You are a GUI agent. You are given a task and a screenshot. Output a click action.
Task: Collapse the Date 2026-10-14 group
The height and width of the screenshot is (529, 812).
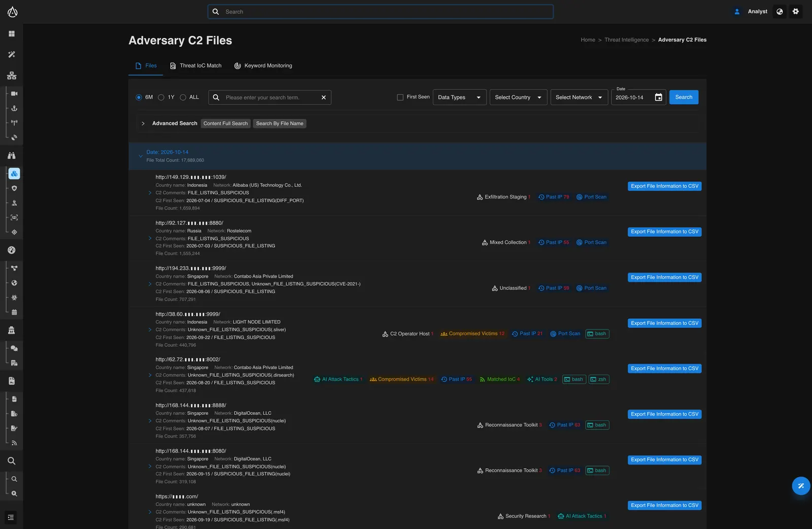coord(141,156)
